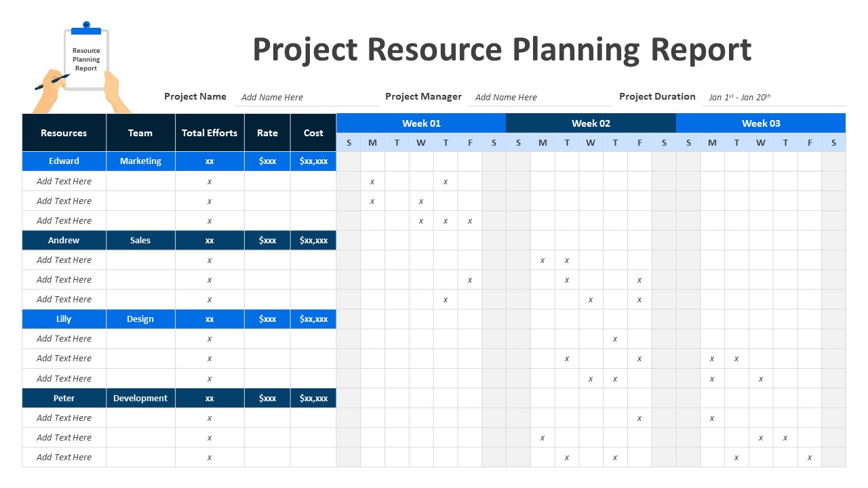Screen dimensions: 868x488
Task: Click the Lilly resource cell
Action: 64,319
